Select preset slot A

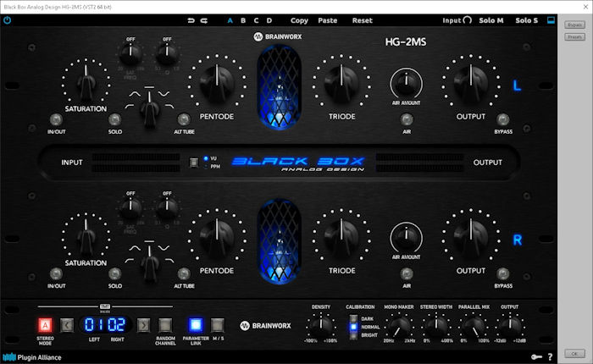click(x=230, y=20)
